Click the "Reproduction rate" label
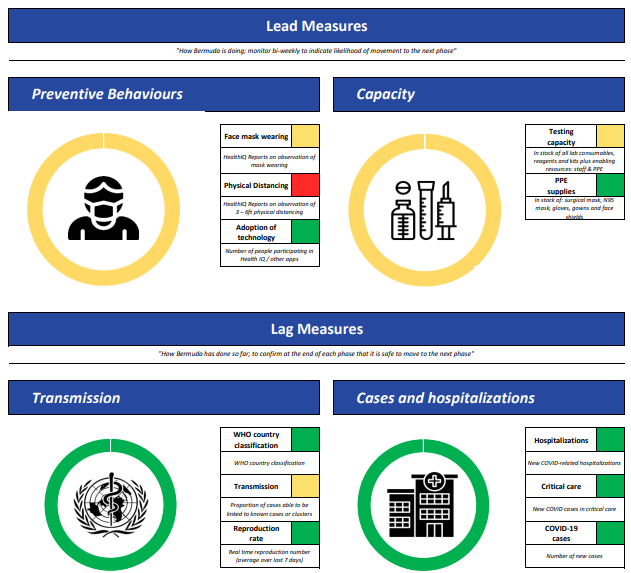631x573 pixels. pyautogui.click(x=256, y=533)
